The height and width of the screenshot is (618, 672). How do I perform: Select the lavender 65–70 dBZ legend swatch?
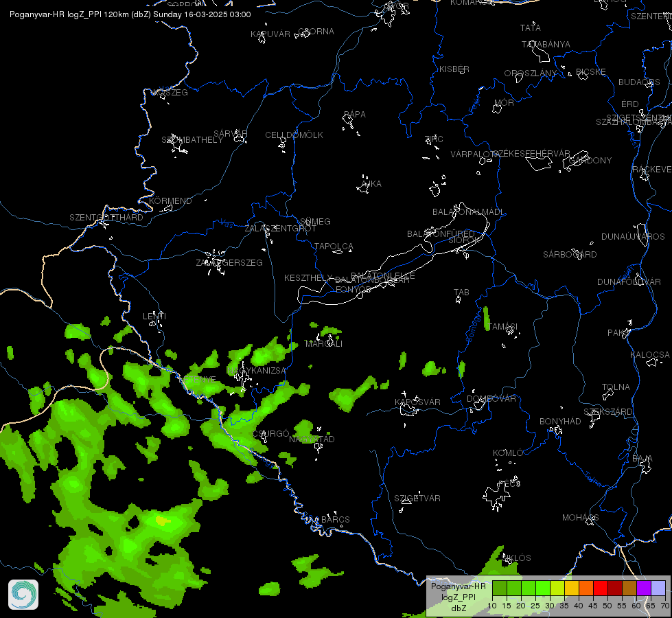[x=658, y=588]
